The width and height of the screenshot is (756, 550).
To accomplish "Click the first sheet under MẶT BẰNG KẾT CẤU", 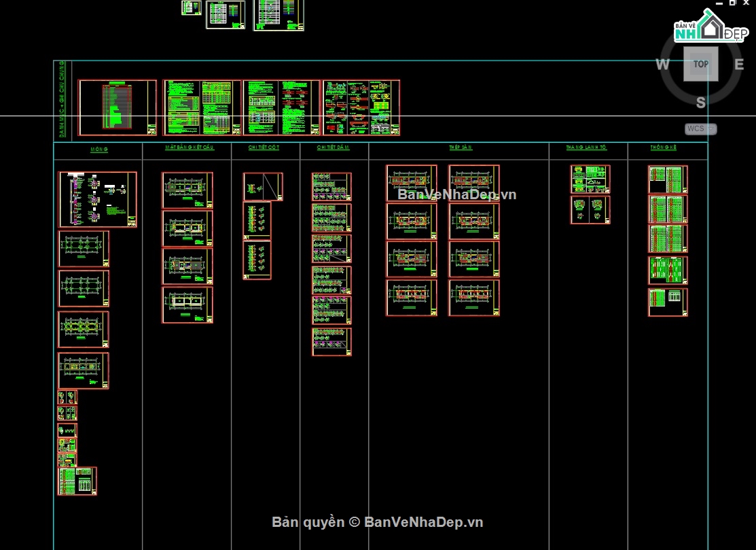I will point(187,190).
